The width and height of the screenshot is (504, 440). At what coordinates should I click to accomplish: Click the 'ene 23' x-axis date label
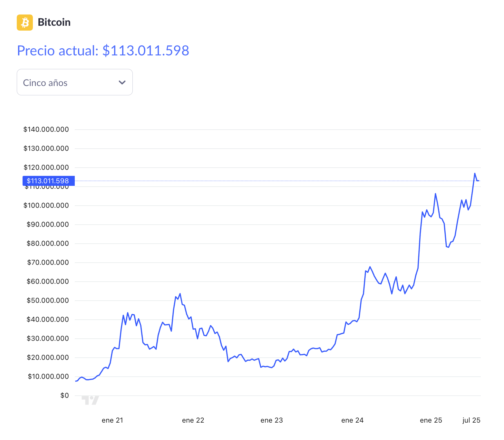point(272,420)
